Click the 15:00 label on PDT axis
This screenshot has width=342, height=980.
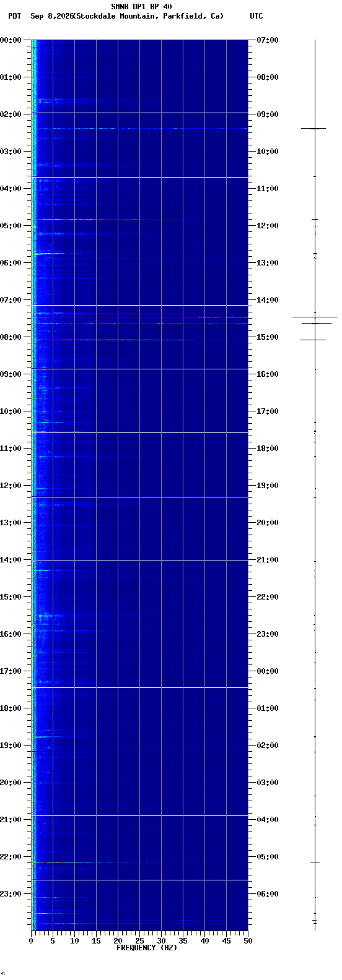point(11,597)
